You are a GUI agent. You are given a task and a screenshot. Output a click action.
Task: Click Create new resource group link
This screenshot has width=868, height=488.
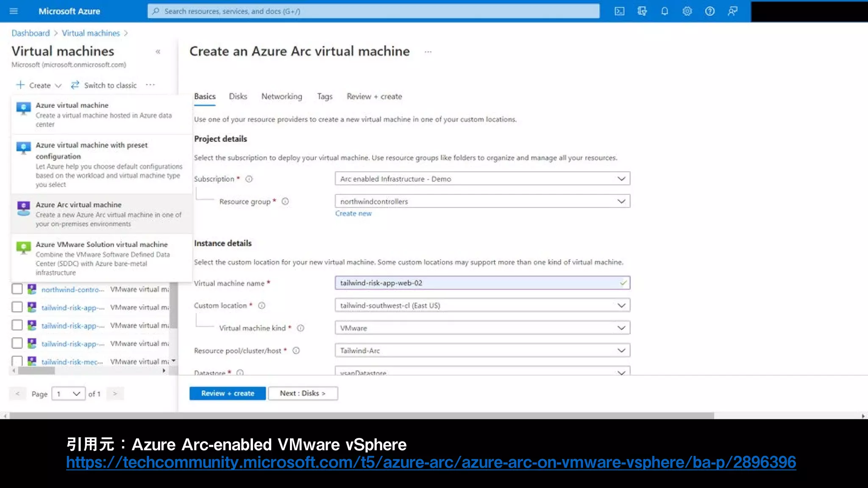pyautogui.click(x=353, y=213)
